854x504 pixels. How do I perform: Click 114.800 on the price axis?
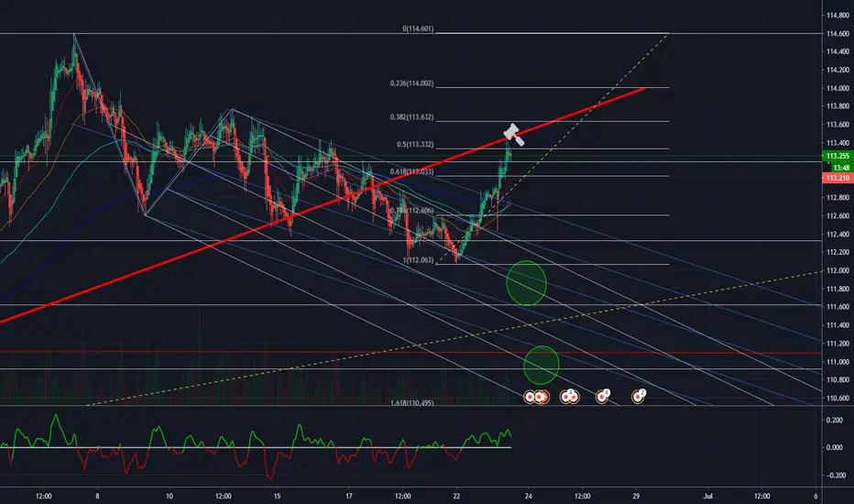pyautogui.click(x=838, y=16)
